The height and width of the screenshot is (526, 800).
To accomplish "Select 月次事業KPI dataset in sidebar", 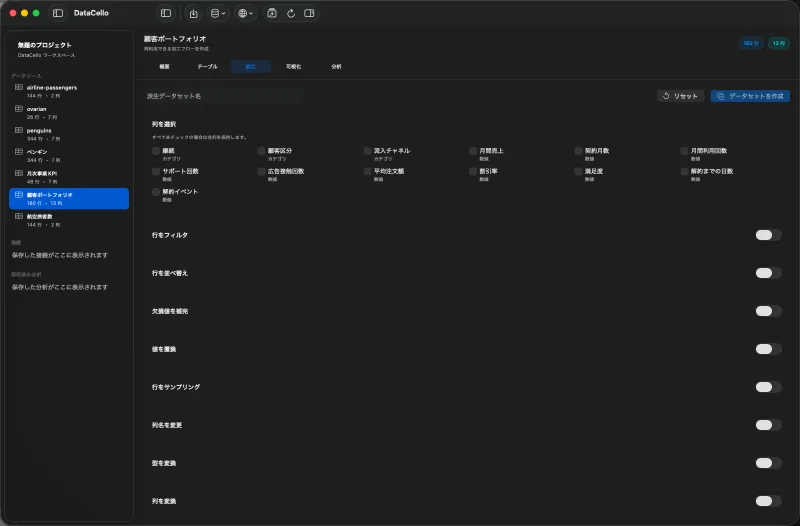I will (x=69, y=177).
